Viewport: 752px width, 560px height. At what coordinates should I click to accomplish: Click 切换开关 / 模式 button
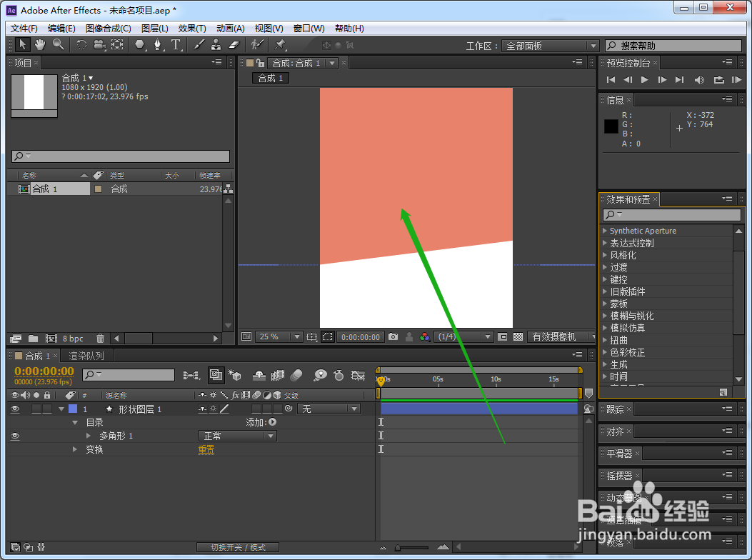coord(238,547)
